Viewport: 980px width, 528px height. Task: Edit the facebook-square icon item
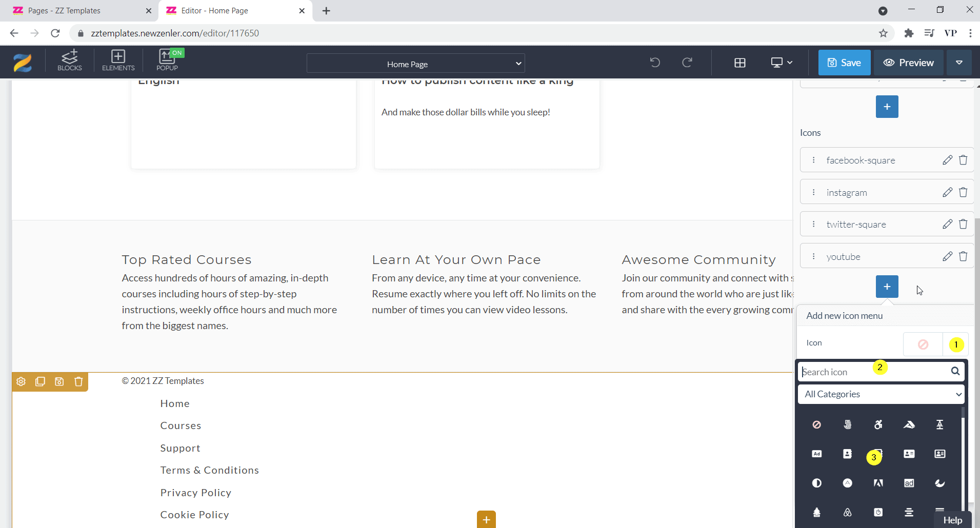947,160
